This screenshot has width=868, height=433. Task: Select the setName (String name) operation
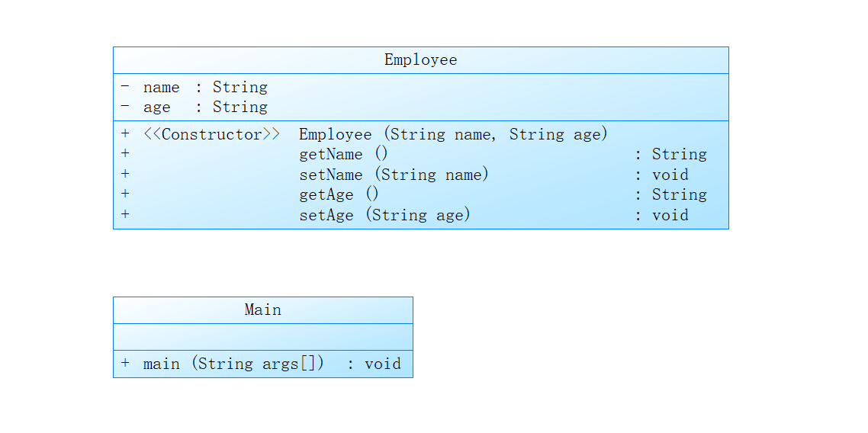tap(394, 175)
